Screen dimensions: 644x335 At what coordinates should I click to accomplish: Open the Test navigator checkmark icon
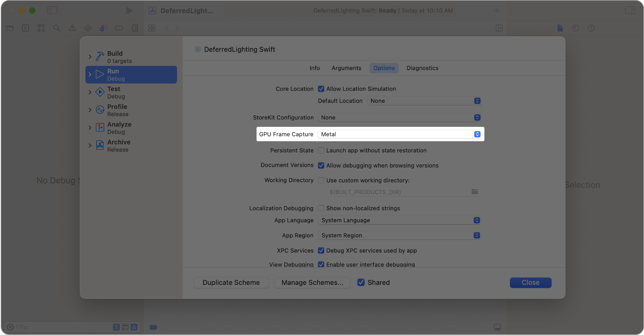88,28
